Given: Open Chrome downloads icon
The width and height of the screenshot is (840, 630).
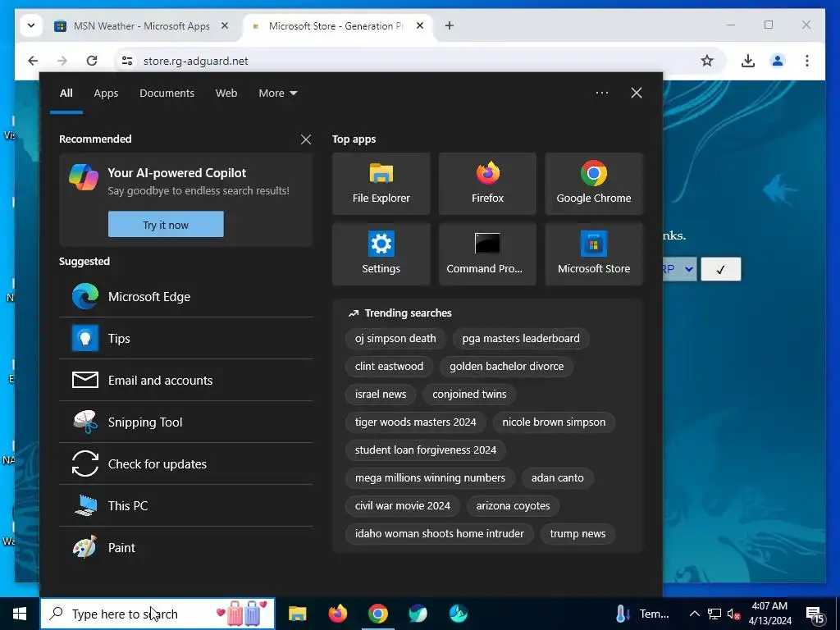Looking at the screenshot, I should [x=748, y=61].
